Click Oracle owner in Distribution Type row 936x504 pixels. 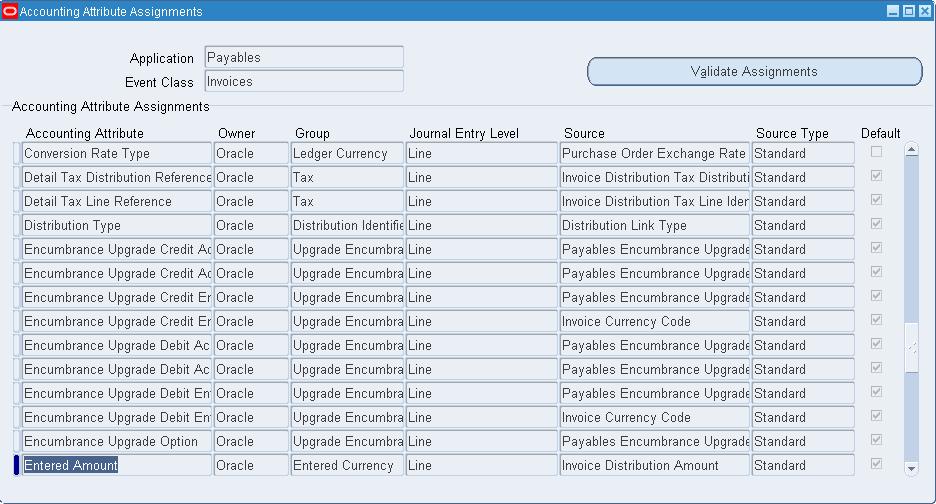(x=251, y=225)
